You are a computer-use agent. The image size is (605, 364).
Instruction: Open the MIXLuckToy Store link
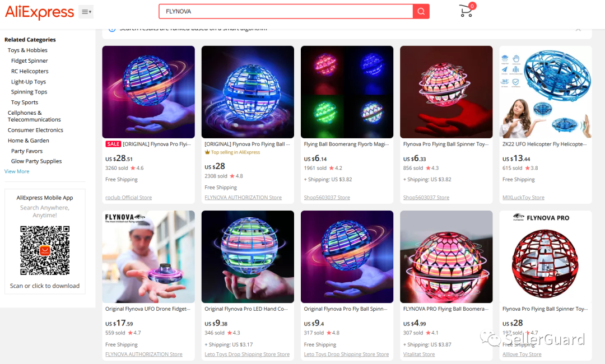pos(523,198)
